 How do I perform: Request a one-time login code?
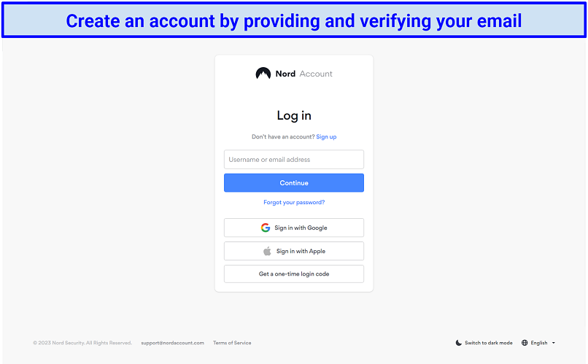click(293, 274)
